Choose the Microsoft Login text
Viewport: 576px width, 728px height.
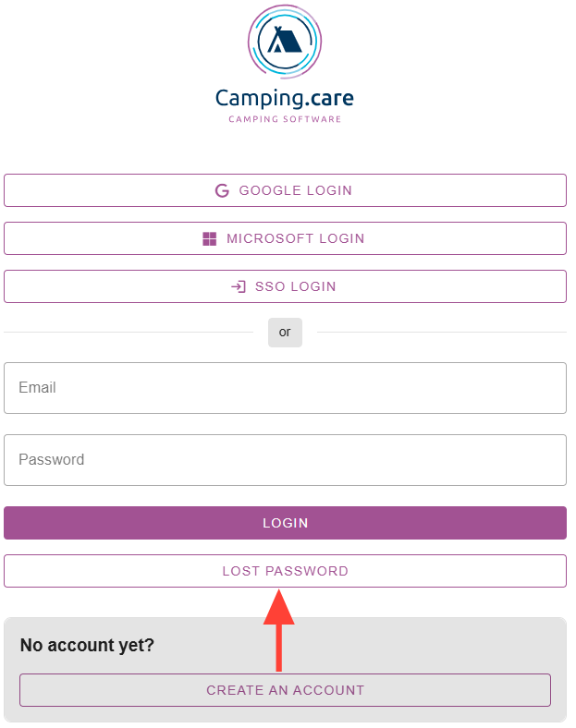[x=295, y=239]
